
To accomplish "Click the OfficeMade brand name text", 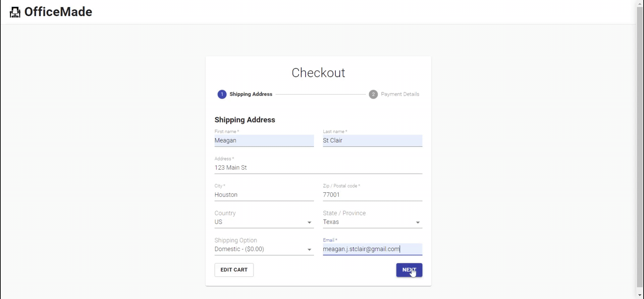I will coord(59,12).
